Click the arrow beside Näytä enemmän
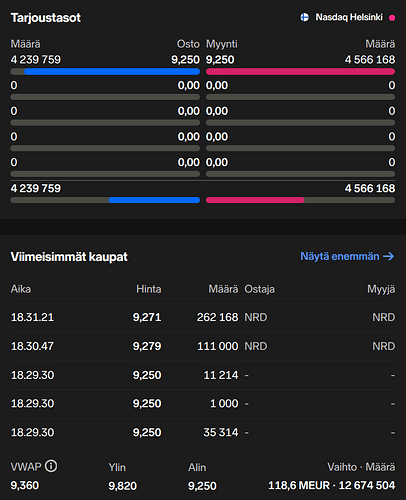The width and height of the screenshot is (406, 500). pos(389,256)
